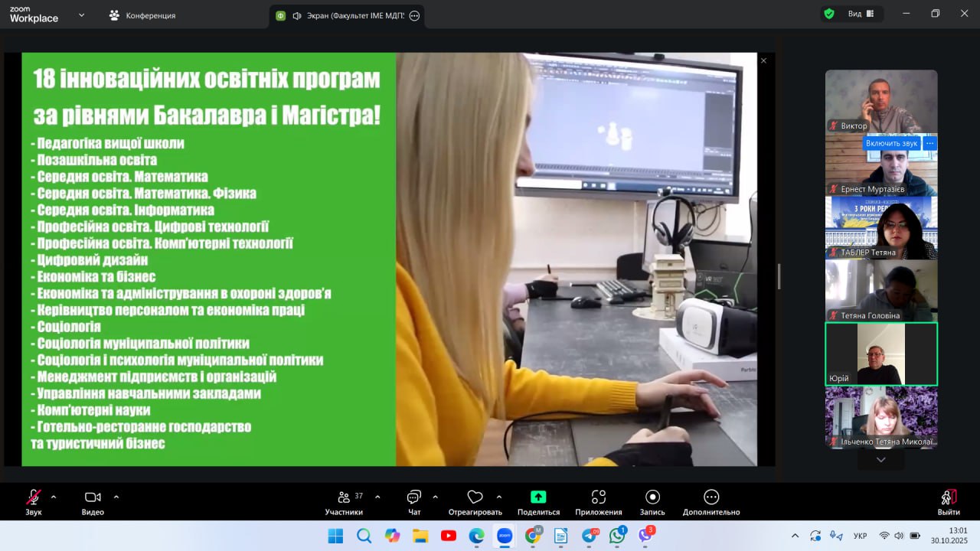The height and width of the screenshot is (551, 980).
Task: Open Google Chrome from the taskbar
Action: [x=533, y=536]
